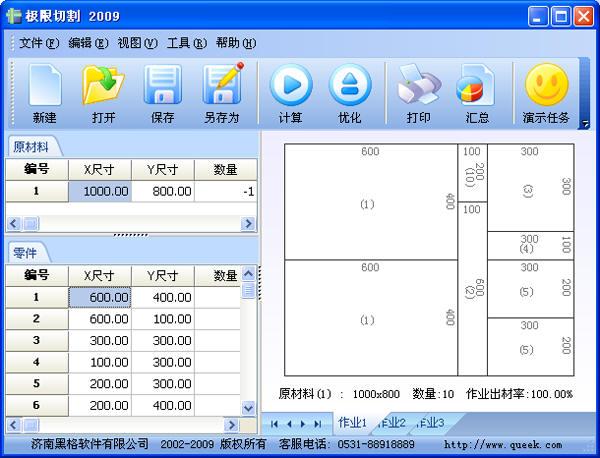The height and width of the screenshot is (458, 600).
Task: Click the 300x300 piece (3) in layout
Action: tap(530, 187)
